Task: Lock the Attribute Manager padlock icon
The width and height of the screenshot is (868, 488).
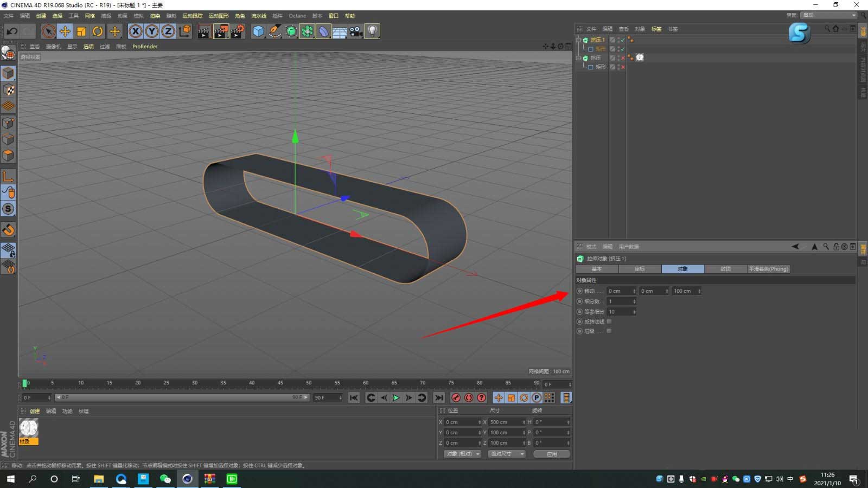Action: coord(836,247)
